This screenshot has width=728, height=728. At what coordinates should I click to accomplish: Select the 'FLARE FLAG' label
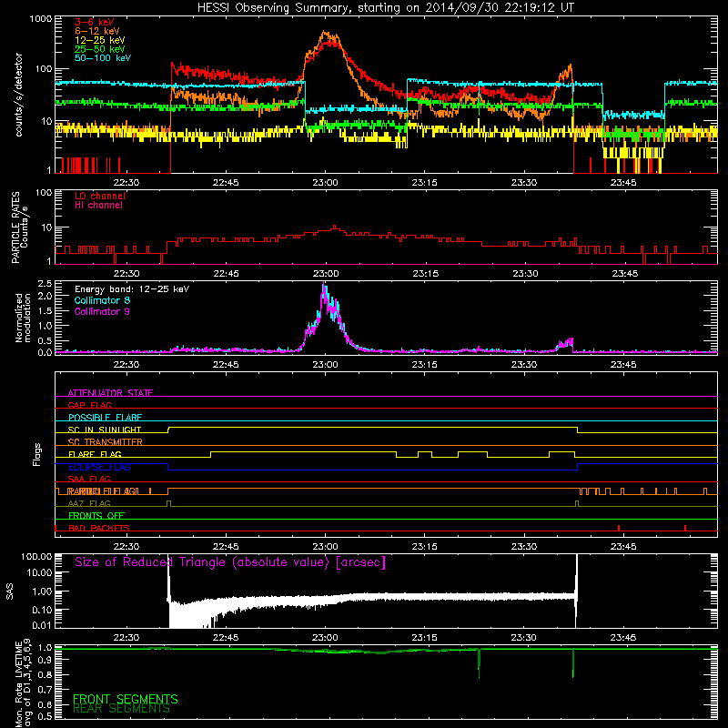pyautogui.click(x=95, y=454)
